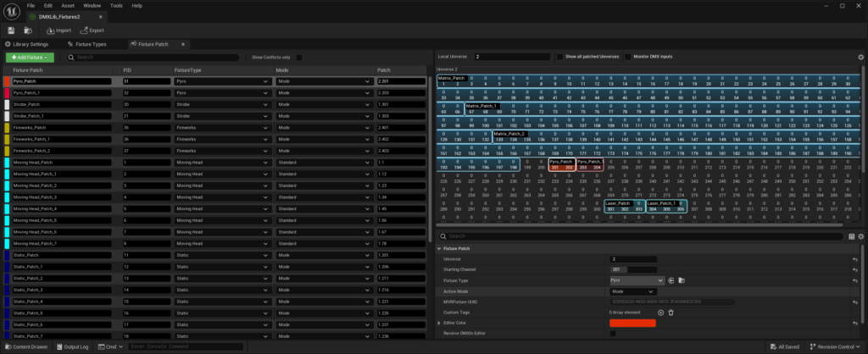The height and width of the screenshot is (354, 868).
Task: Open the Add Fixture dropdown button
Action: (x=30, y=57)
